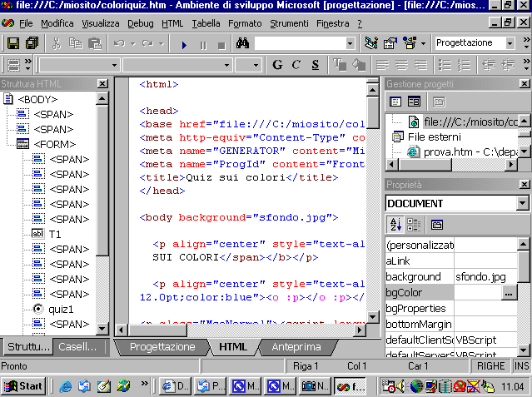Open the Tabella menu
The height and width of the screenshot is (397, 532).
[x=206, y=23]
